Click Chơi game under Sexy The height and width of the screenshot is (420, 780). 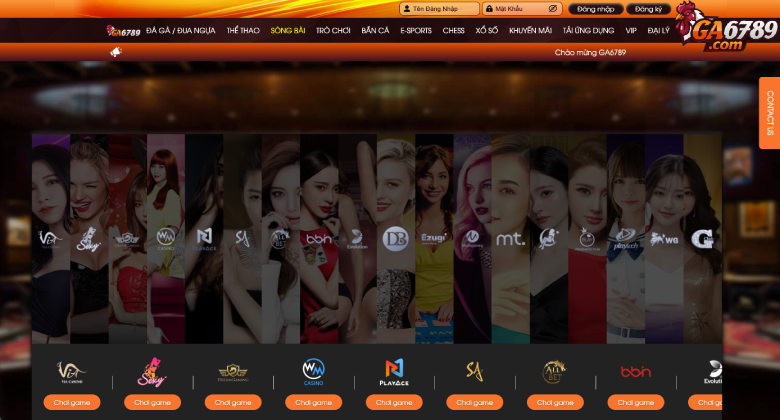point(152,402)
